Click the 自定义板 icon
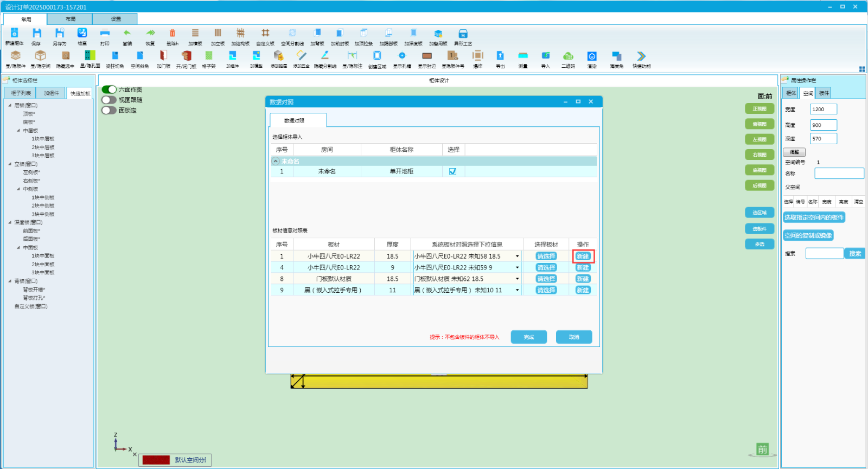 tap(265, 34)
